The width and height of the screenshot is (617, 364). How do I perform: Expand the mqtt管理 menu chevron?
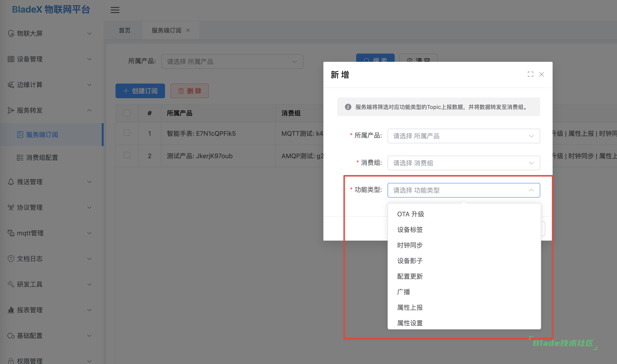click(90, 233)
